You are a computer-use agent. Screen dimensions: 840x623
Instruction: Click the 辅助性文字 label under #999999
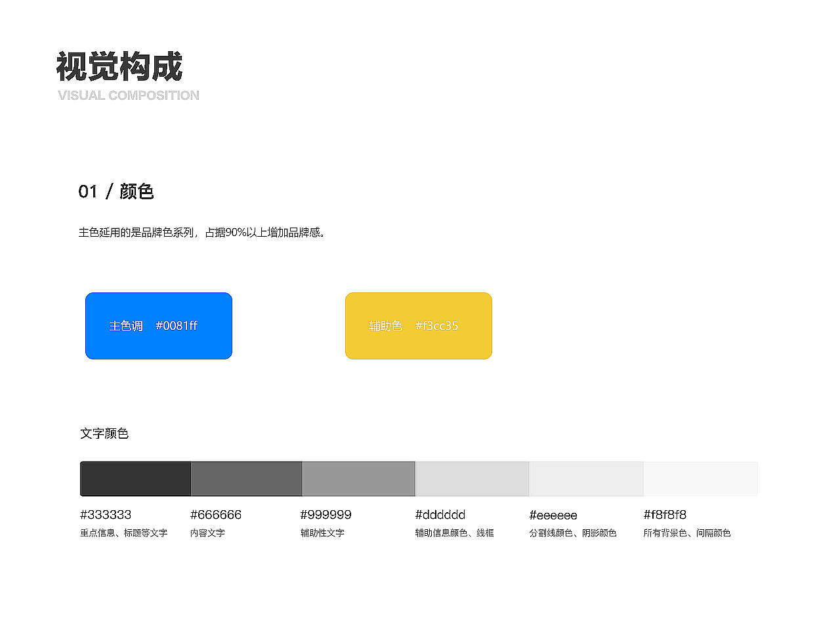322,533
